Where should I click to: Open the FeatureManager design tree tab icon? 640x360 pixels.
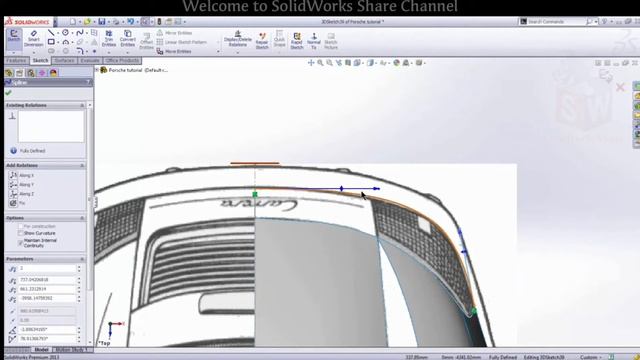[9, 73]
